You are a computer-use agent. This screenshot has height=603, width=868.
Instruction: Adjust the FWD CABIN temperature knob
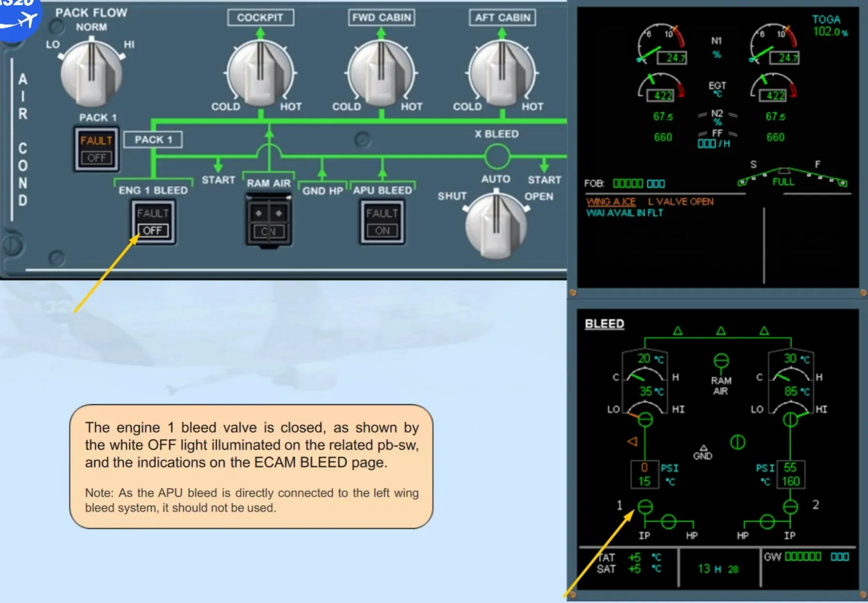(381, 73)
